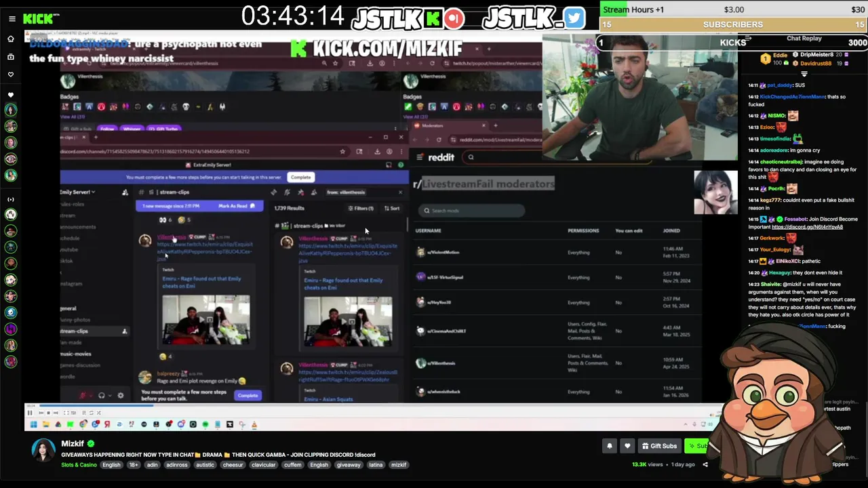Open Following heart outline in Kick sidebar
The height and width of the screenshot is (488, 868).
coord(11,75)
